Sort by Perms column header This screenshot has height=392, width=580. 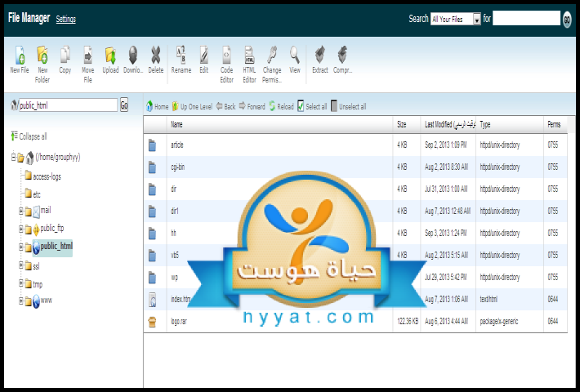tap(554, 125)
